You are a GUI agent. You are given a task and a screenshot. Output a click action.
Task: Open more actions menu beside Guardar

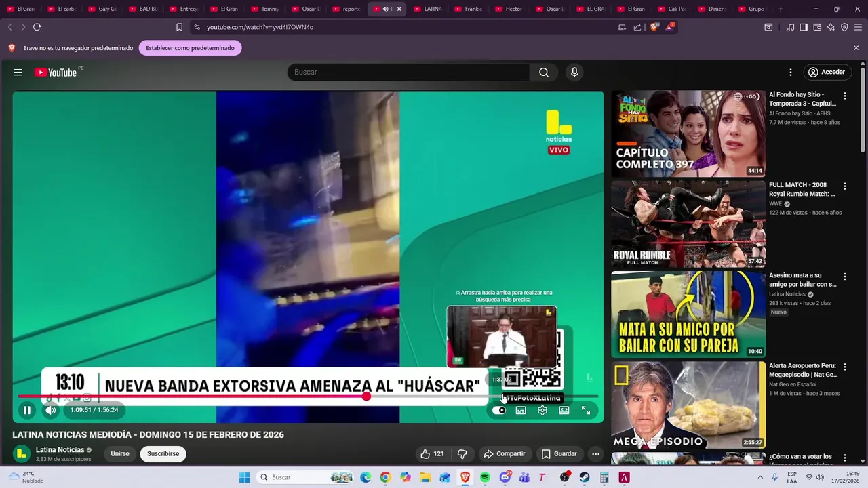595,454
